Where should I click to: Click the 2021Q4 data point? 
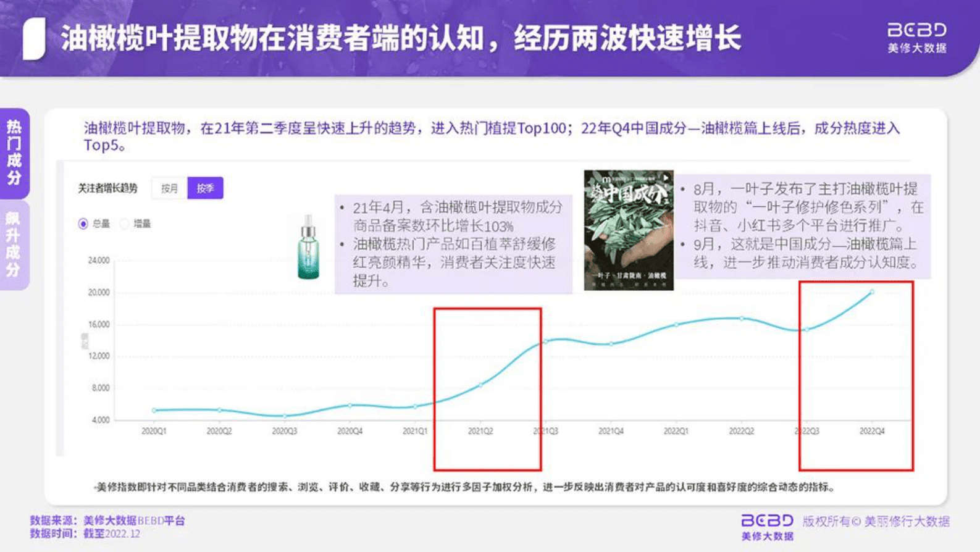pyautogui.click(x=611, y=344)
